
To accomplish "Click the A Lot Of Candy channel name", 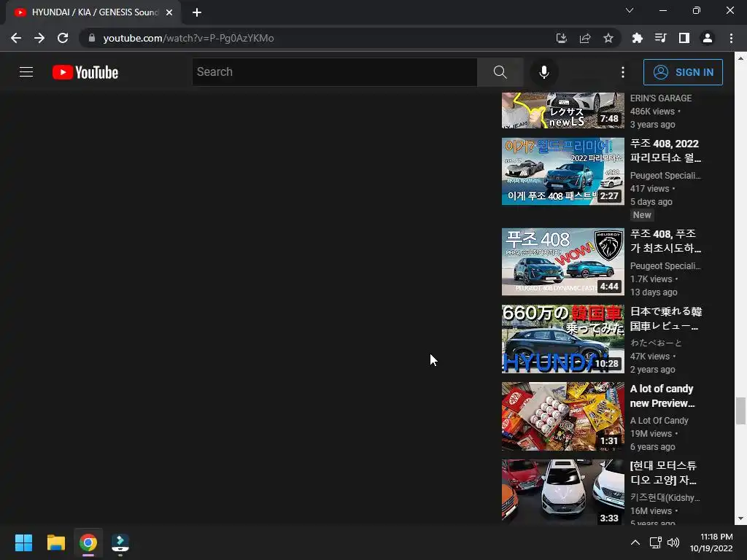I will (659, 421).
